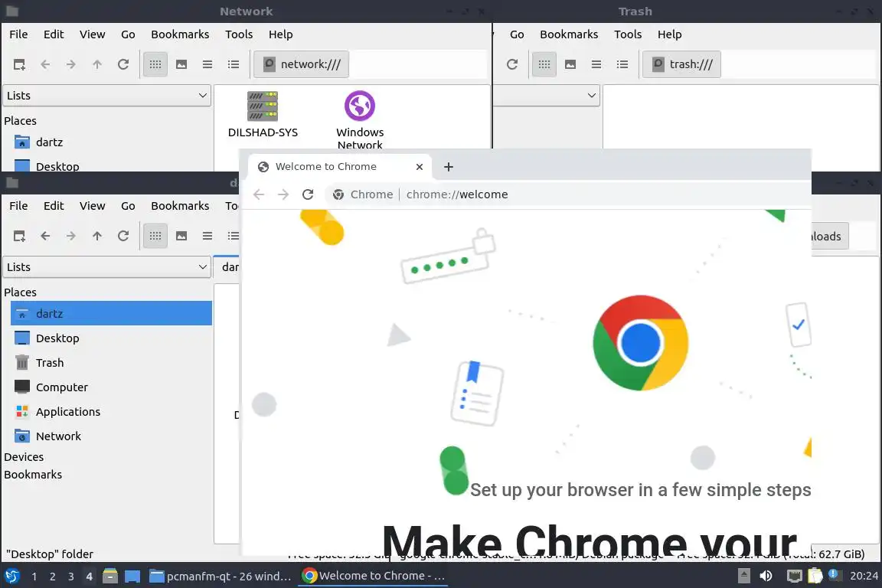Screen dimensions: 882x588
Task: Reload folder in lower file manager window
Action: pyautogui.click(x=123, y=236)
